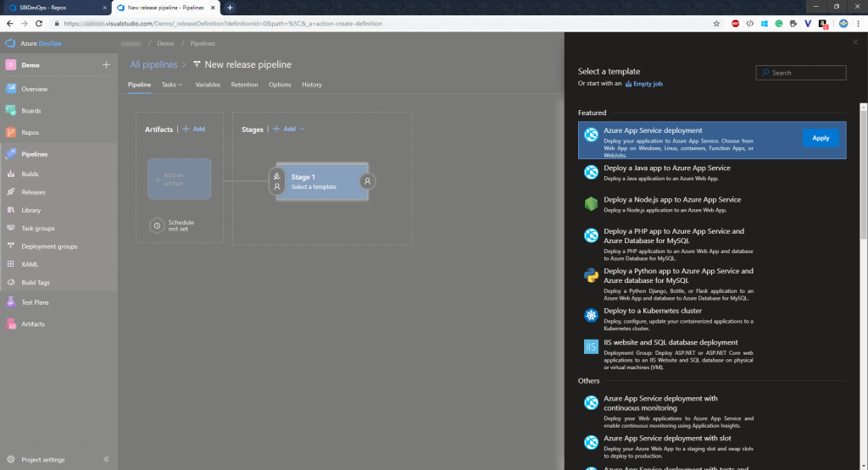The image size is (868, 470).
Task: Click post-deployment conditions icon on Stage 1
Action: 367,181
